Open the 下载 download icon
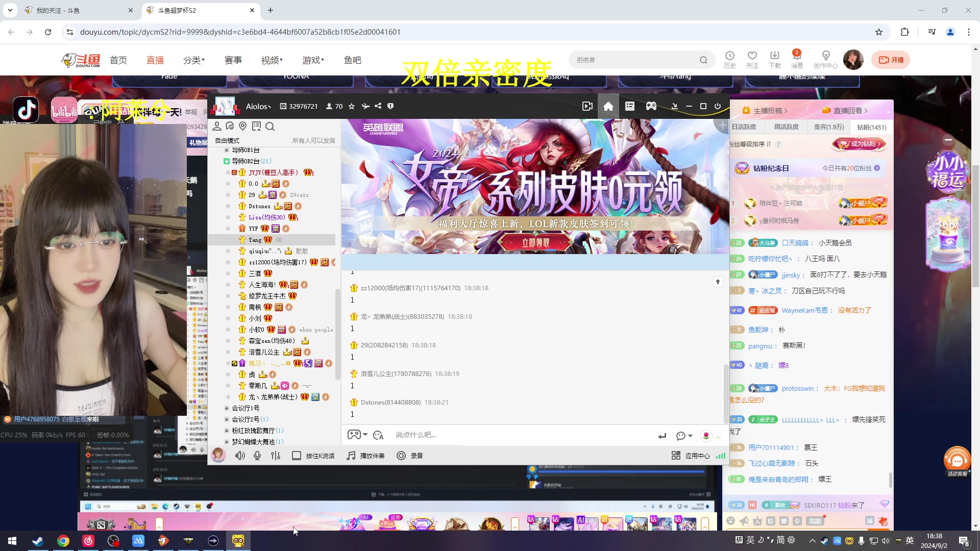This screenshot has height=551, width=980. pos(775,60)
